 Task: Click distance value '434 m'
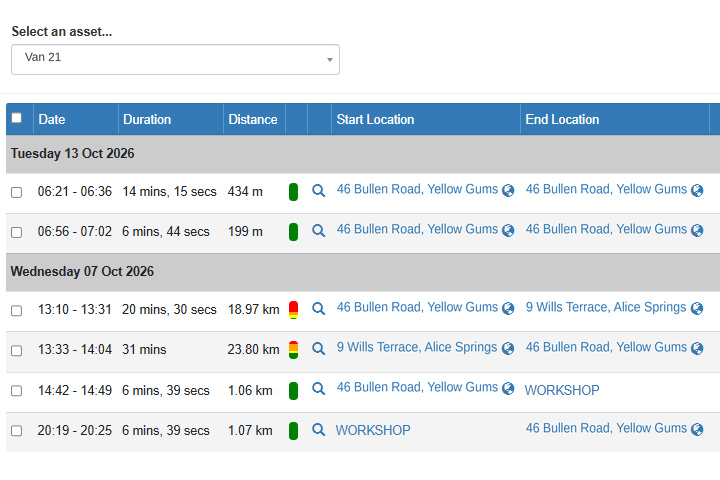click(245, 192)
